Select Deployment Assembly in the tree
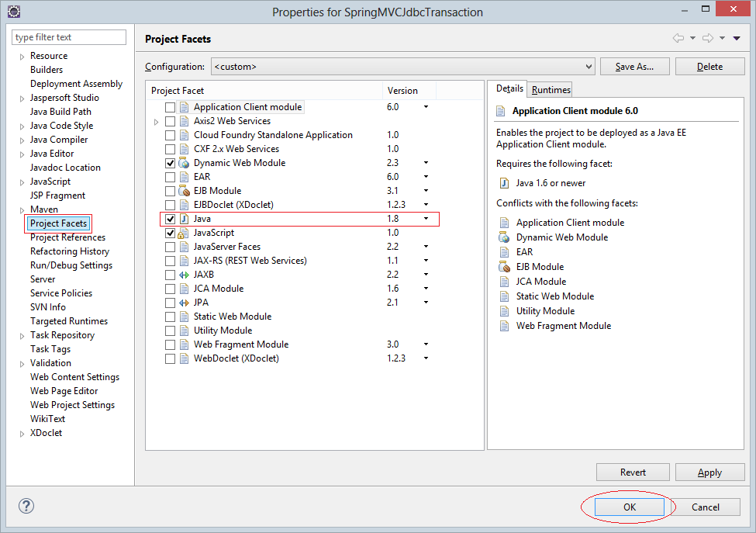This screenshot has height=533, width=756. pos(76,84)
